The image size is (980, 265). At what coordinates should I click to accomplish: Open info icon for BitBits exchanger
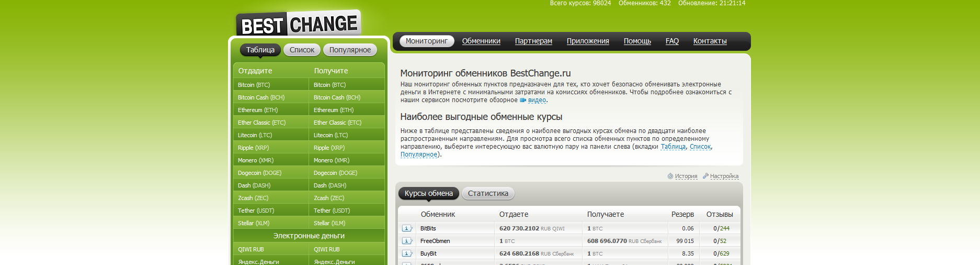[x=407, y=228]
